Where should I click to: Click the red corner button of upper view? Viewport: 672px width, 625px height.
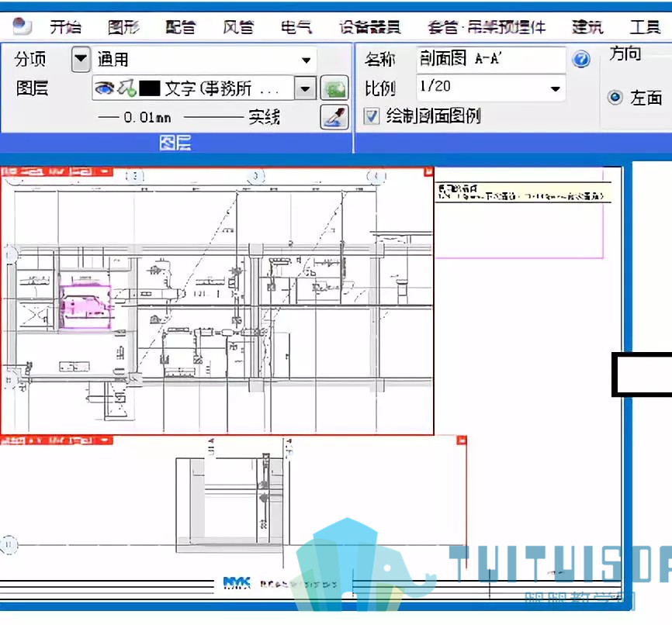tap(428, 172)
